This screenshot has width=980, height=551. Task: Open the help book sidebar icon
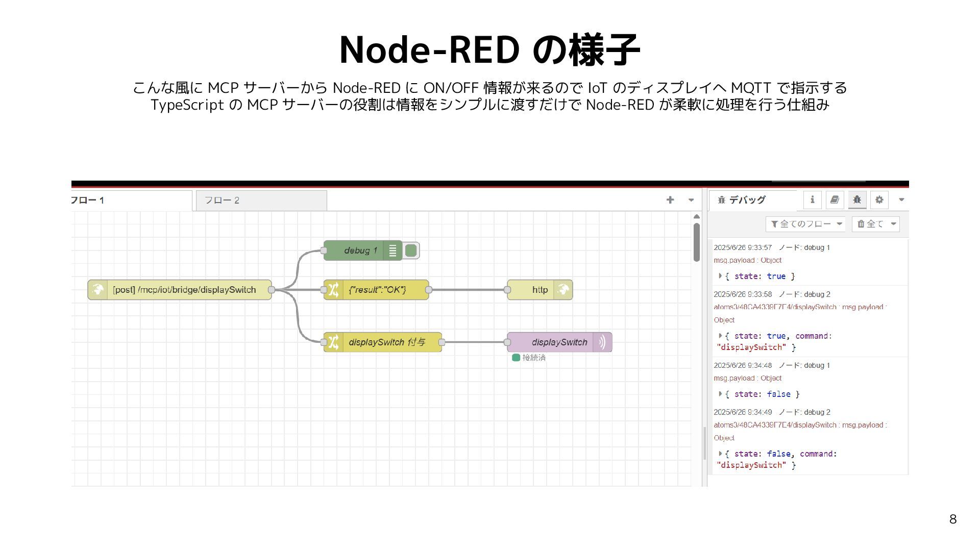click(835, 199)
